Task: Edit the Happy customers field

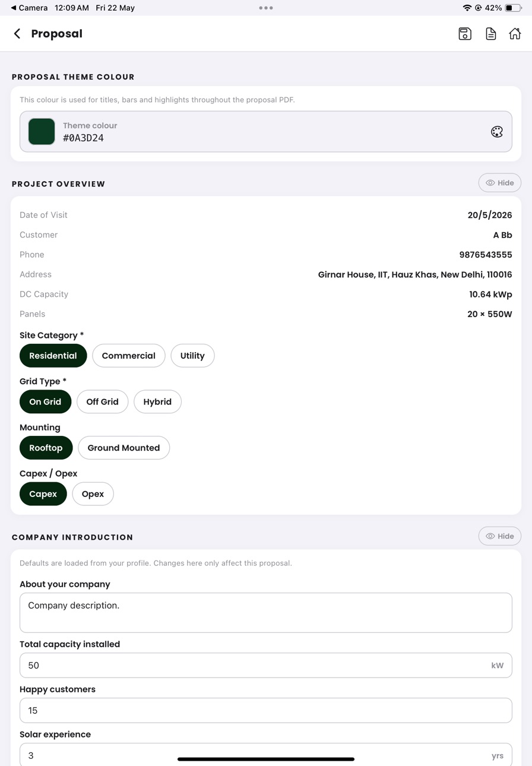Action: point(266,711)
